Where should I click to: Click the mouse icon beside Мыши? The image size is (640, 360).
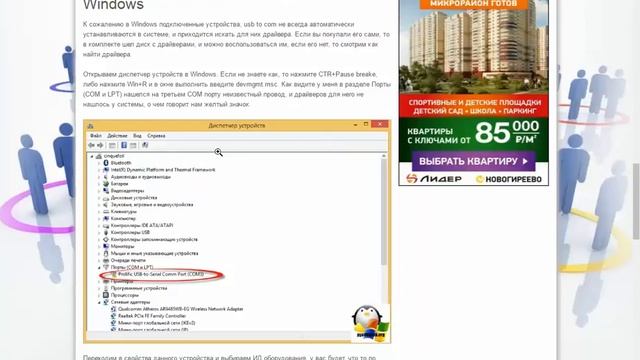106,253
